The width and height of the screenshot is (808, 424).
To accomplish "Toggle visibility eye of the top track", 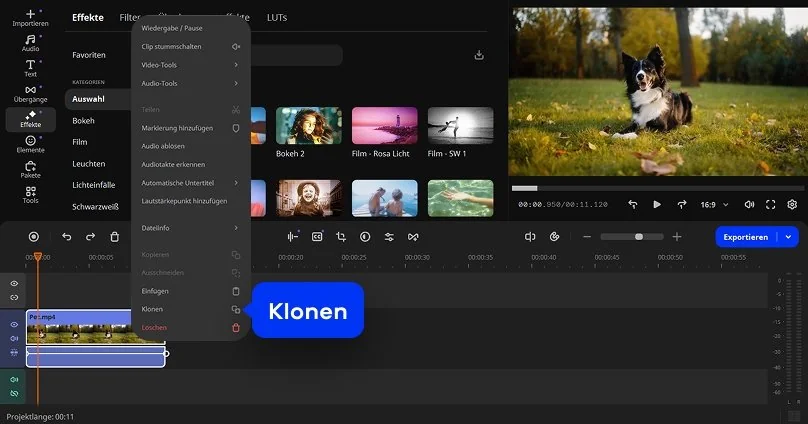I will 14,284.
